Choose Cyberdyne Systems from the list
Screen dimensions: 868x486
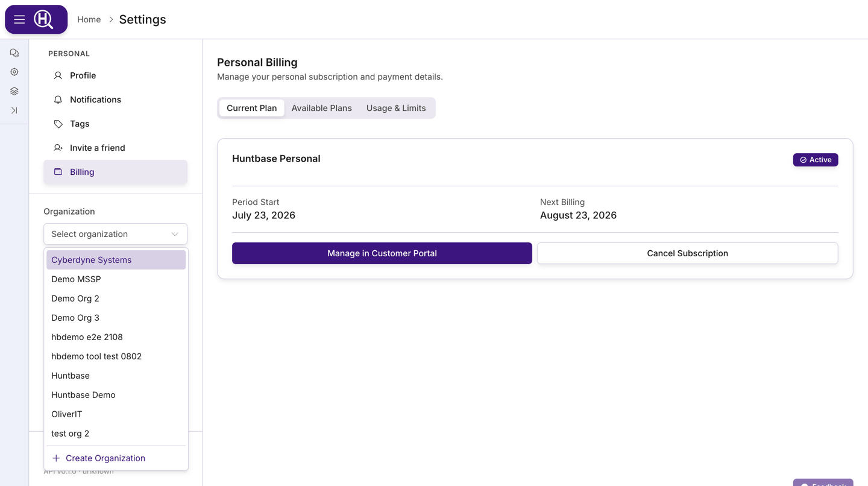click(116, 260)
